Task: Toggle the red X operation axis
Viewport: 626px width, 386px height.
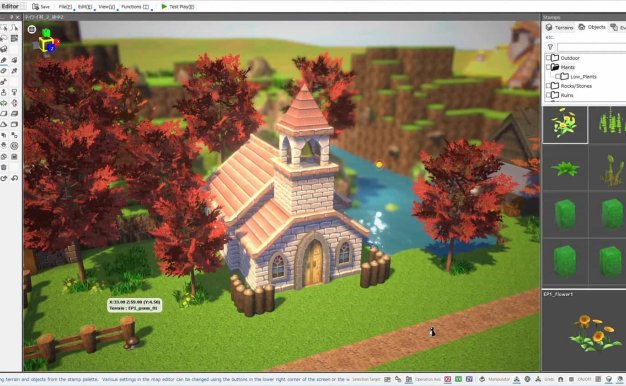Action: [x=448, y=379]
